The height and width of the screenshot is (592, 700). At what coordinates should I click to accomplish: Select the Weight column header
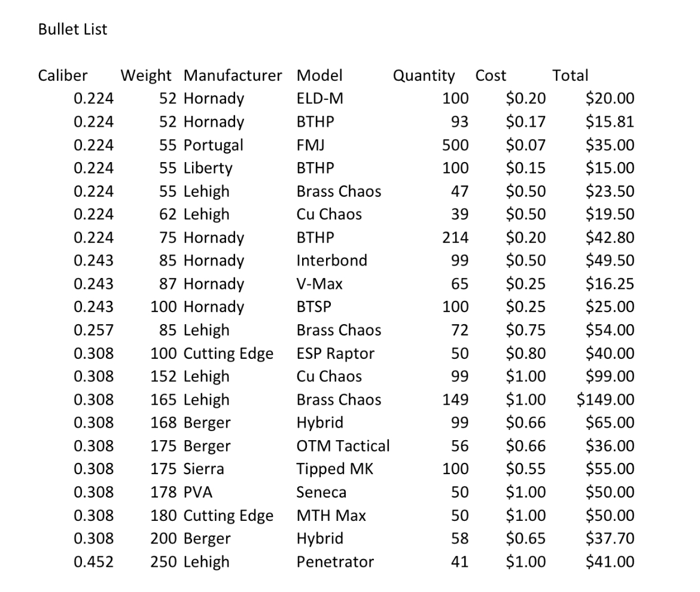[x=145, y=76]
